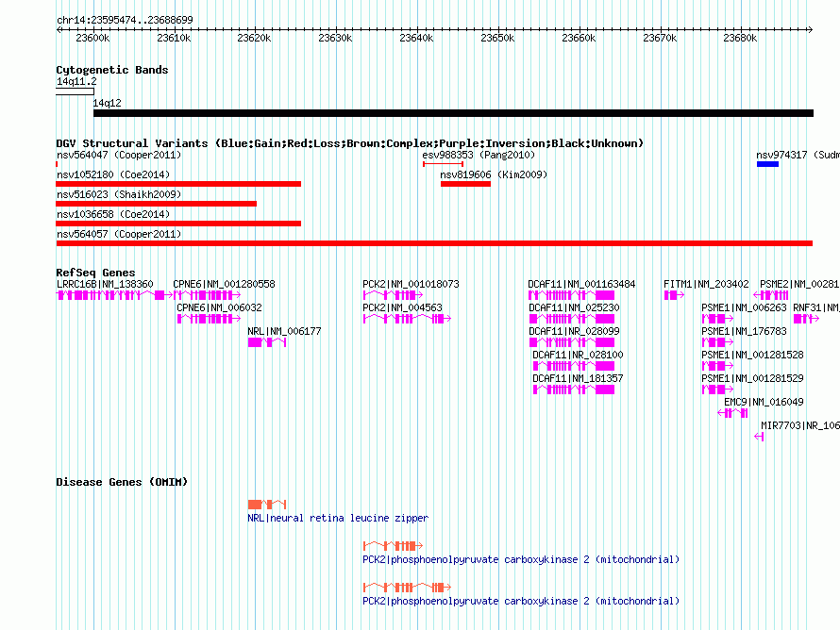Screen dimensions: 840x630
Task: Click the LRRC16B NM_138360 gene glyph
Action: 114,295
